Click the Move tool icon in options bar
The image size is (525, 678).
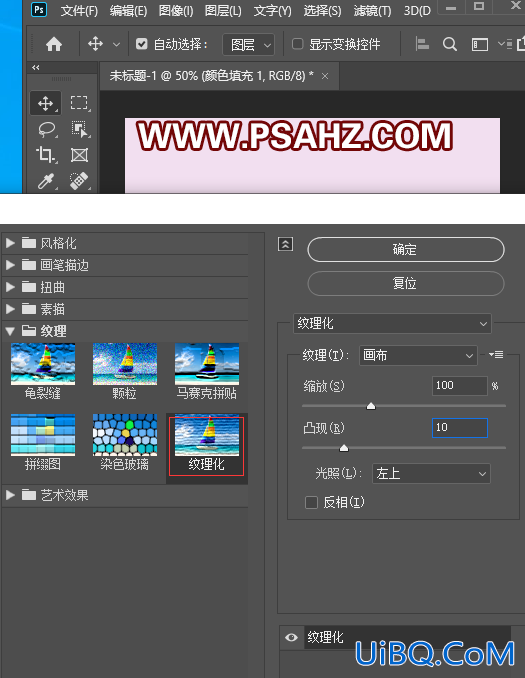click(x=95, y=44)
